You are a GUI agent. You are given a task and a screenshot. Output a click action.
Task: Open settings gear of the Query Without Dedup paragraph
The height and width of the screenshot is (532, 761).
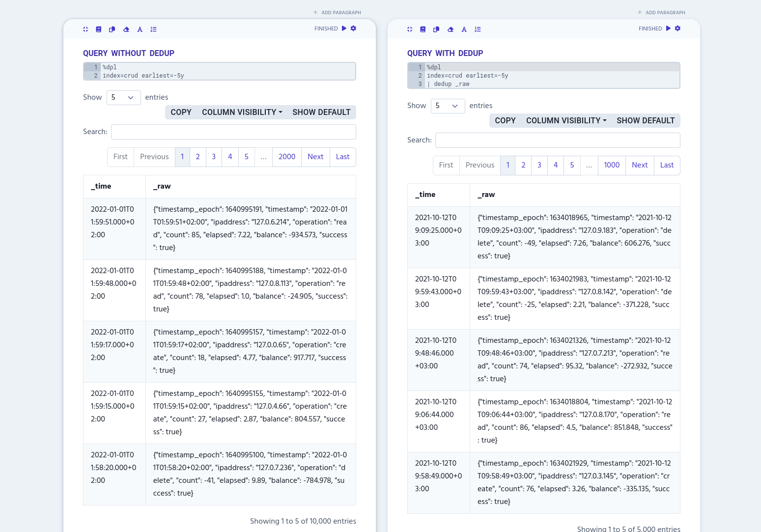(x=353, y=28)
